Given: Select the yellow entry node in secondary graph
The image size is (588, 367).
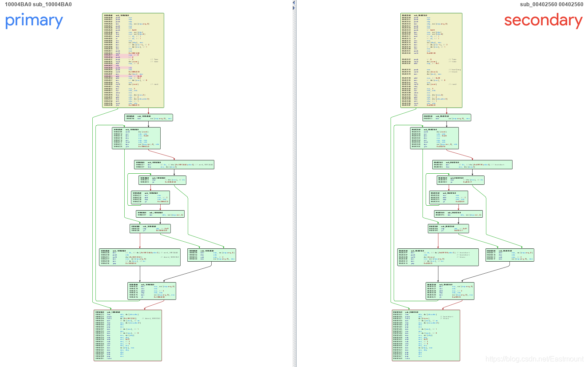Looking at the screenshot, I should tap(431, 60).
